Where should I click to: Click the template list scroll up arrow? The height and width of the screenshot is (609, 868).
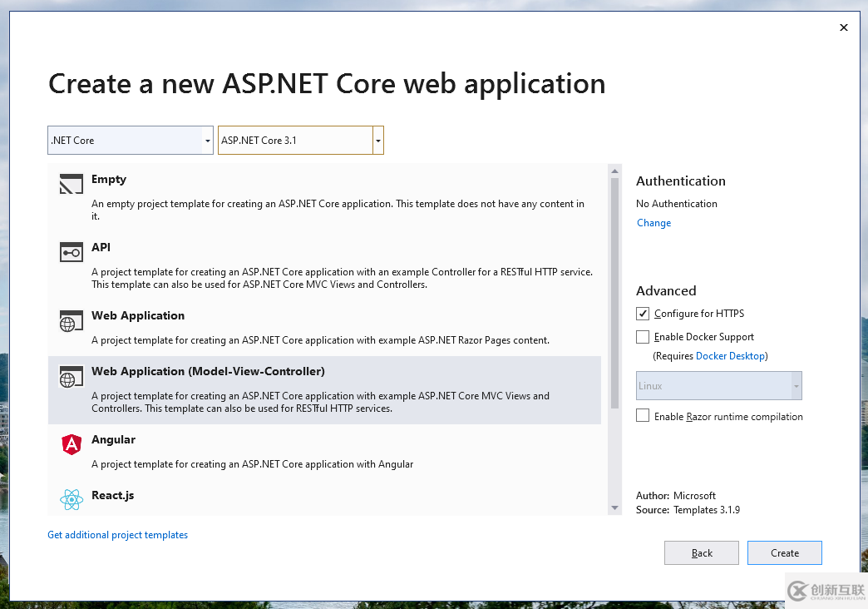coord(614,171)
